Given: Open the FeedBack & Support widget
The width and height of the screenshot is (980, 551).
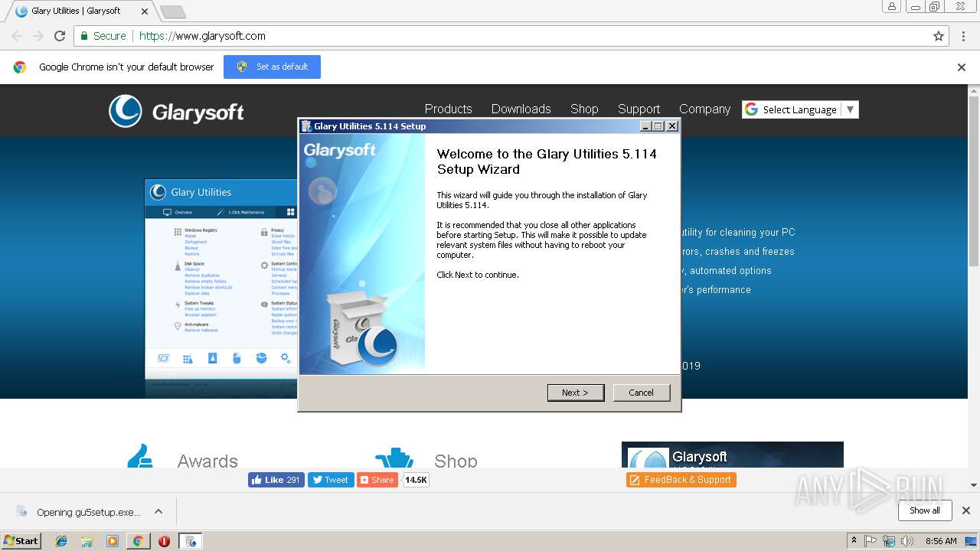Looking at the screenshot, I should point(681,480).
